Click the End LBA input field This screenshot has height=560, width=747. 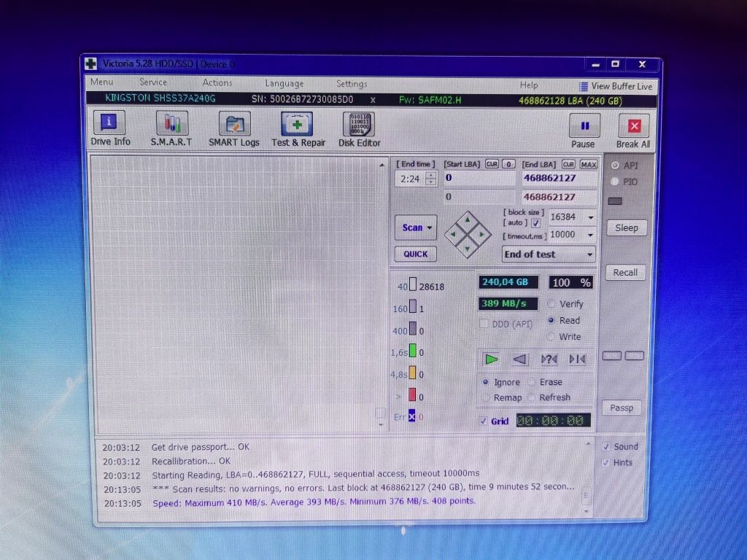560,179
